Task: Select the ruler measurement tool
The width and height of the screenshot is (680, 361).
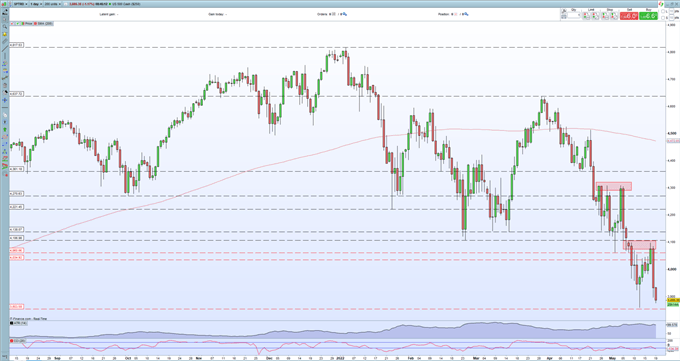Action: [5, 41]
